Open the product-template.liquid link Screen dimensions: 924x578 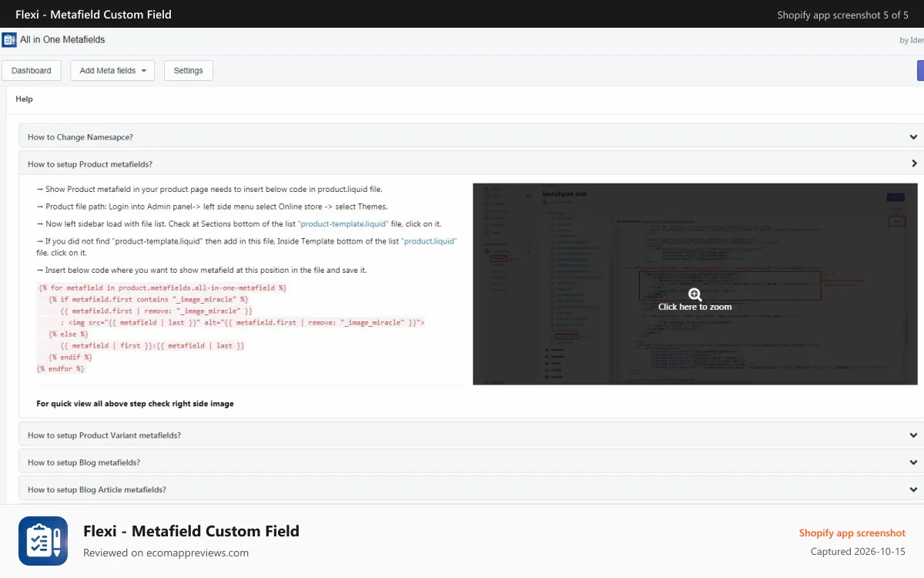tap(343, 223)
